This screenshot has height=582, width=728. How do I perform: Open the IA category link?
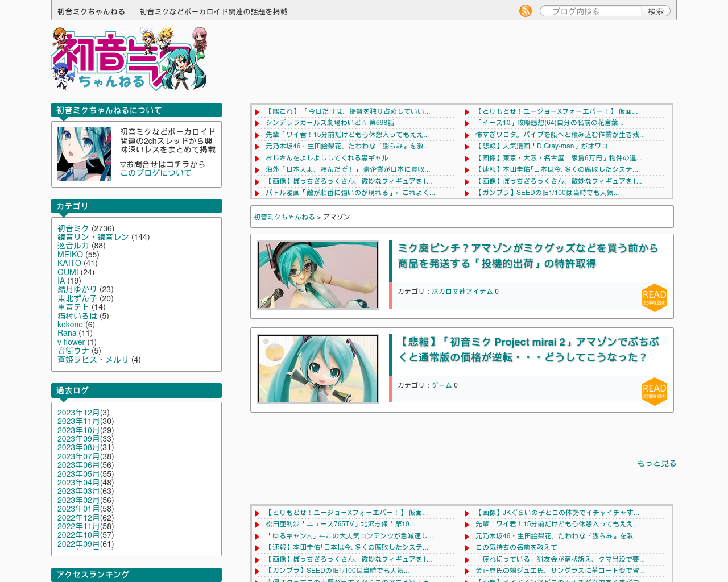(x=61, y=281)
